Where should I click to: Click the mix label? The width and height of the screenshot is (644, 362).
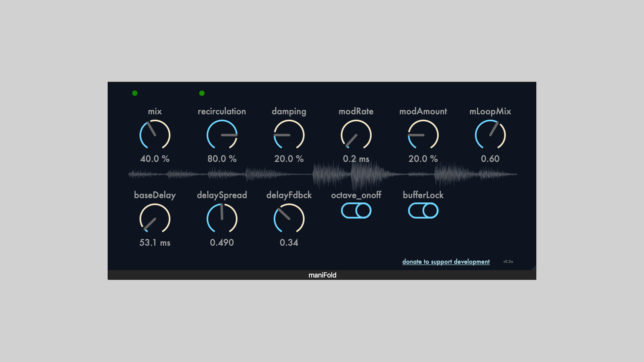(x=155, y=111)
